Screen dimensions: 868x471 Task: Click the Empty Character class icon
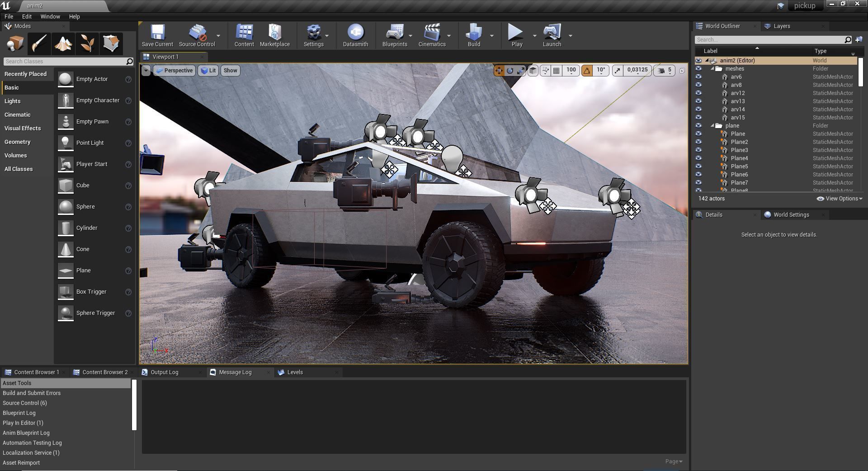coord(66,100)
